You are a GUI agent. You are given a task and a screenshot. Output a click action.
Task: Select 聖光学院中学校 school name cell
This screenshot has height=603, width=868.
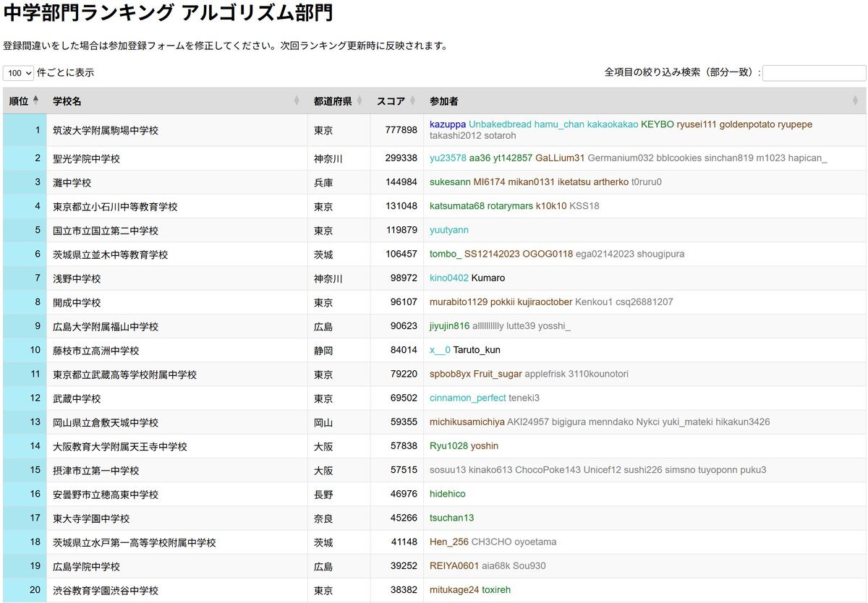pos(177,158)
